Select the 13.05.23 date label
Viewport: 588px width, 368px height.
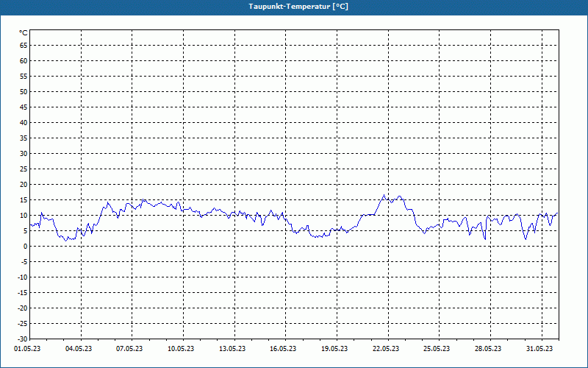click(232, 349)
